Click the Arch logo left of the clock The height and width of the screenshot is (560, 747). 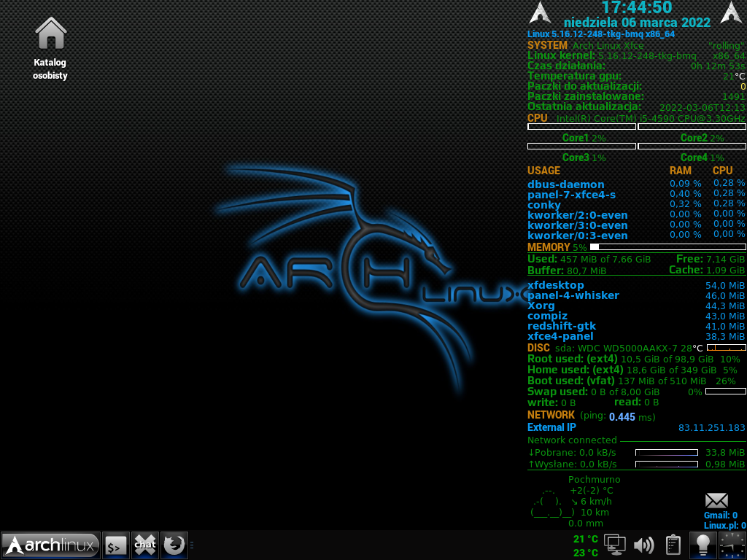(x=540, y=12)
